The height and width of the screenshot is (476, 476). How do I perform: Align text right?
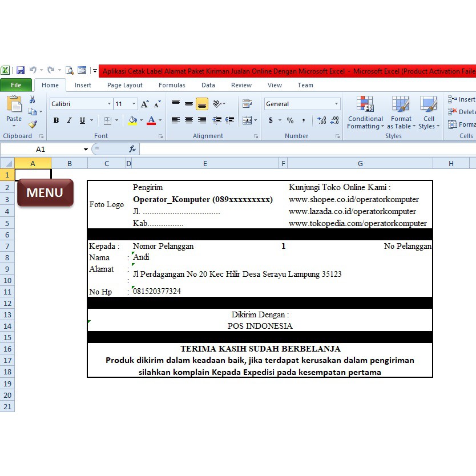point(202,120)
